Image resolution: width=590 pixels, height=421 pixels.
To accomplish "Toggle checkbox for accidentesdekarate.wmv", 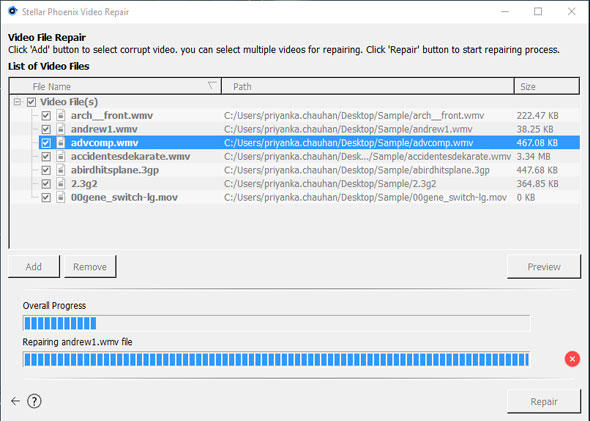I will point(46,157).
